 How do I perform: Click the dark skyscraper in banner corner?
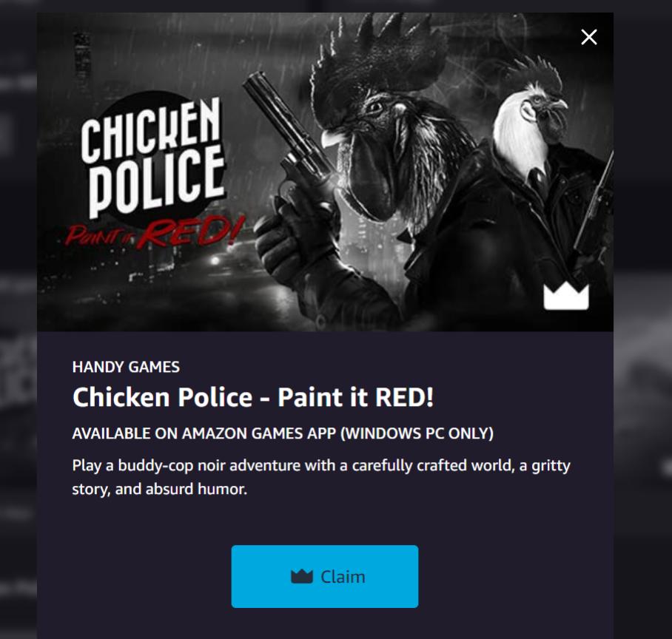pos(82,55)
